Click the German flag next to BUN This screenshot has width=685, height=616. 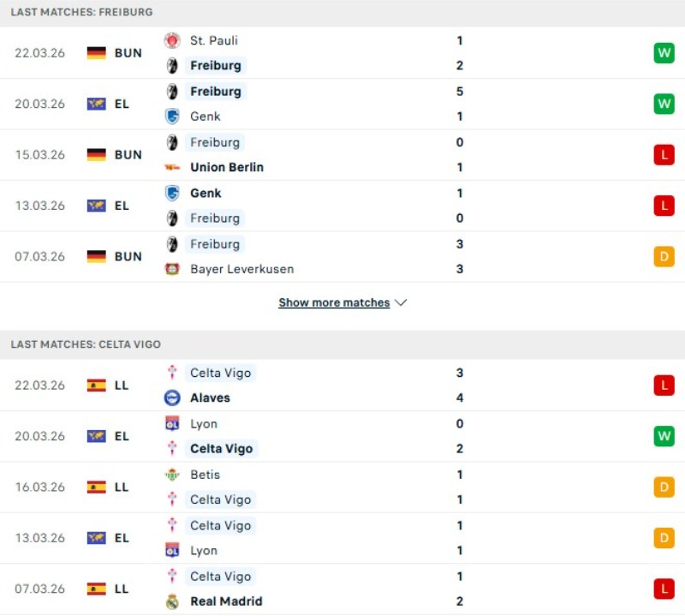pyautogui.click(x=95, y=52)
